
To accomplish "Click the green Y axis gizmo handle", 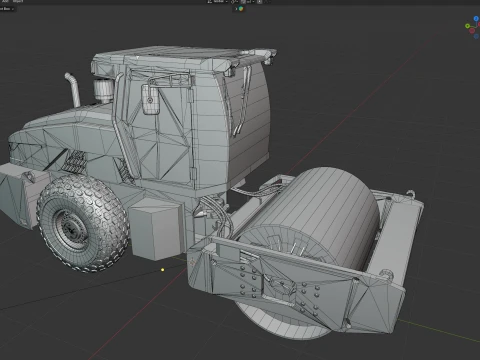I will coord(468,26).
